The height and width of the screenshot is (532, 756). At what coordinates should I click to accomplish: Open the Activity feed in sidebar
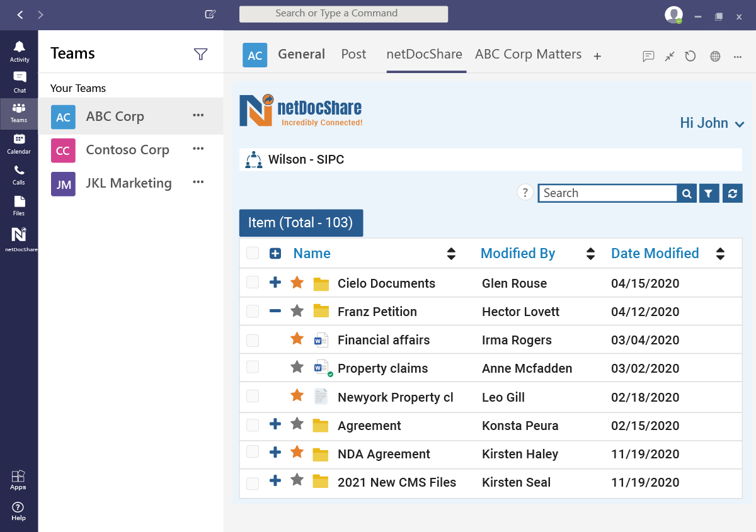click(x=19, y=52)
